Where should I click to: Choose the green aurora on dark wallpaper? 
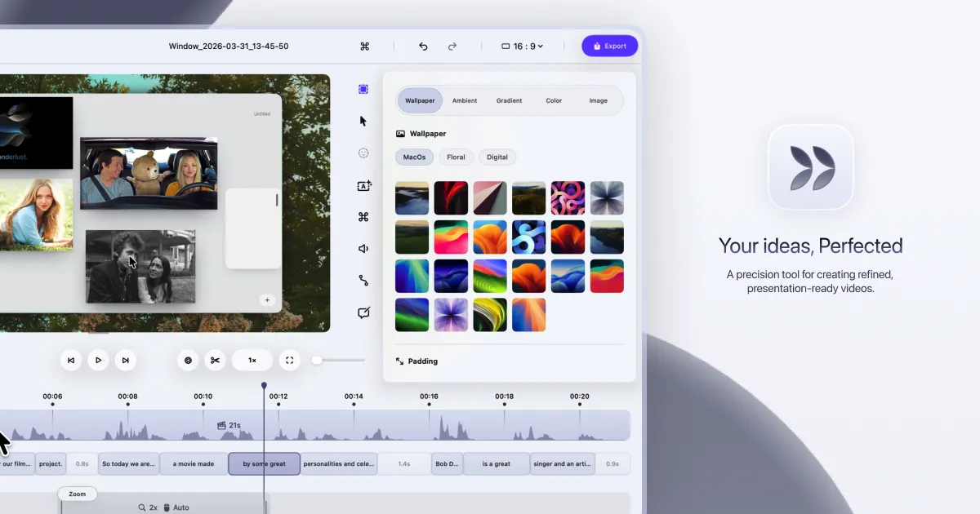pos(412,314)
